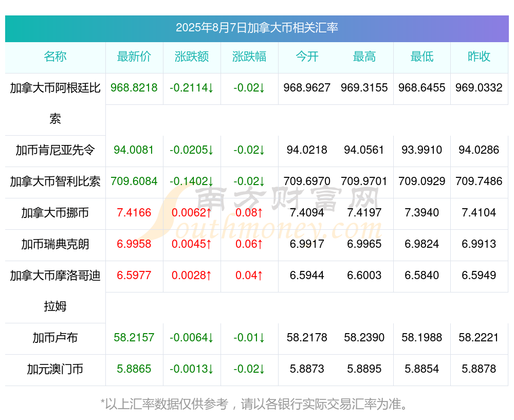Click high value 6.6003

coord(364,275)
